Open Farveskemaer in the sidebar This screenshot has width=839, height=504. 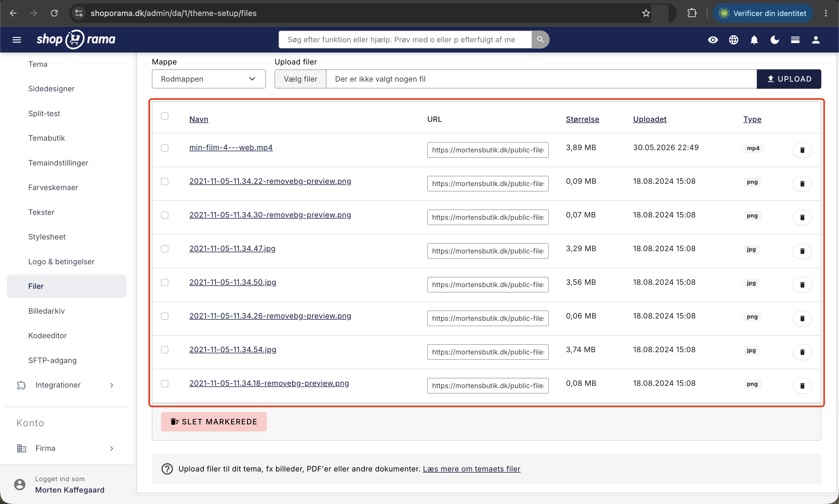coord(53,188)
